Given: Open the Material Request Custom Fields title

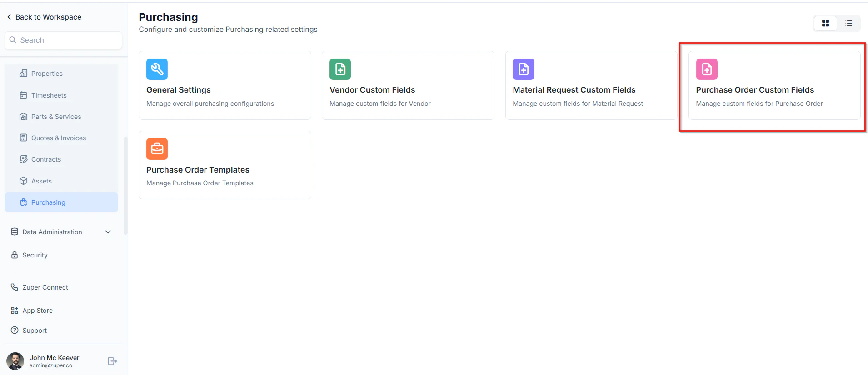Looking at the screenshot, I should [x=574, y=90].
